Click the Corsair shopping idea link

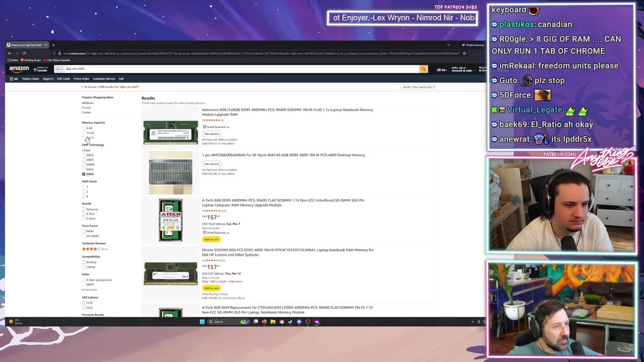[87, 112]
